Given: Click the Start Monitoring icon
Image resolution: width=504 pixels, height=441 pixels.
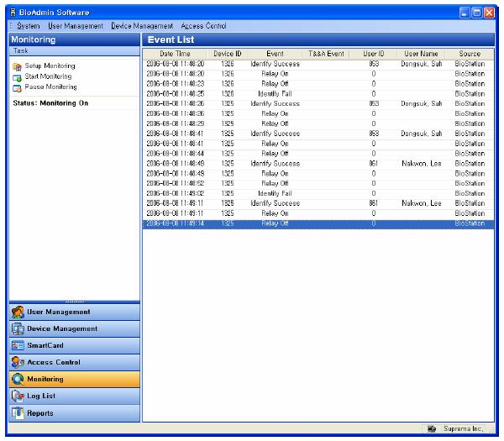Looking at the screenshot, I should tap(17, 77).
